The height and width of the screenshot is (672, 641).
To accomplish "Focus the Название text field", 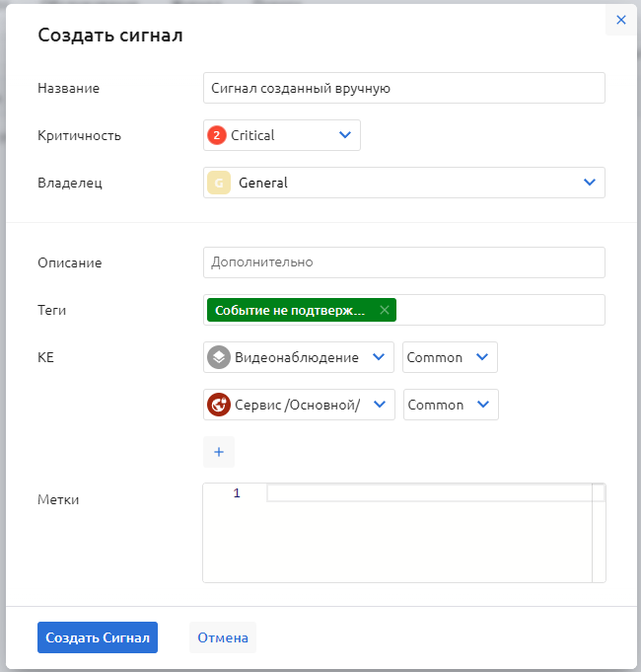I will (x=403, y=88).
